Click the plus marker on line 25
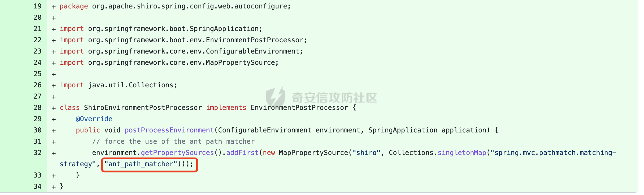The image size is (644, 195). [54, 74]
